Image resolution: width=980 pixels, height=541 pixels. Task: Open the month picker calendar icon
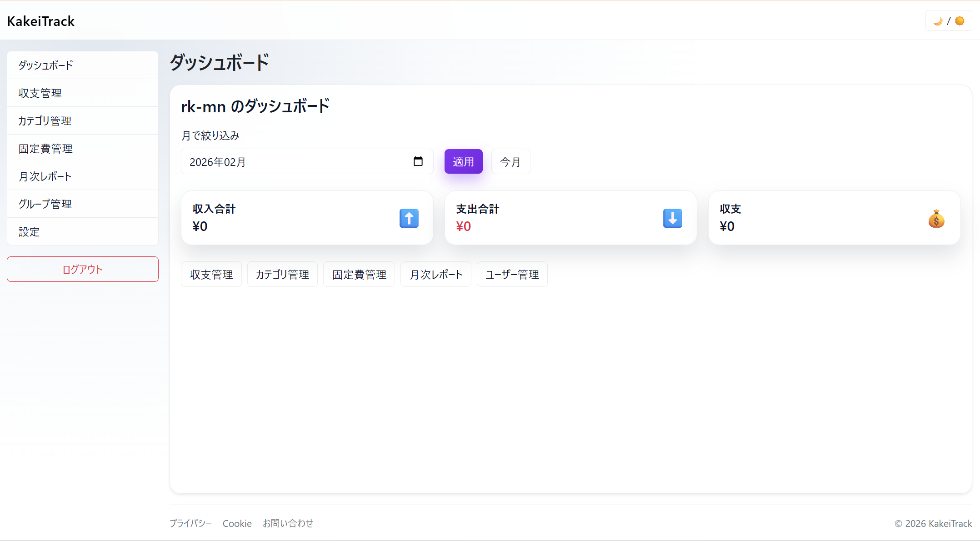tap(418, 161)
